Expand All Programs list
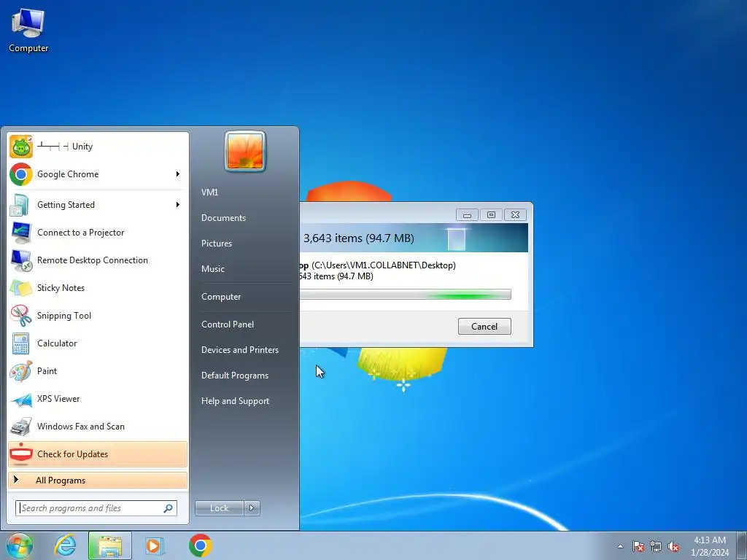 98,481
